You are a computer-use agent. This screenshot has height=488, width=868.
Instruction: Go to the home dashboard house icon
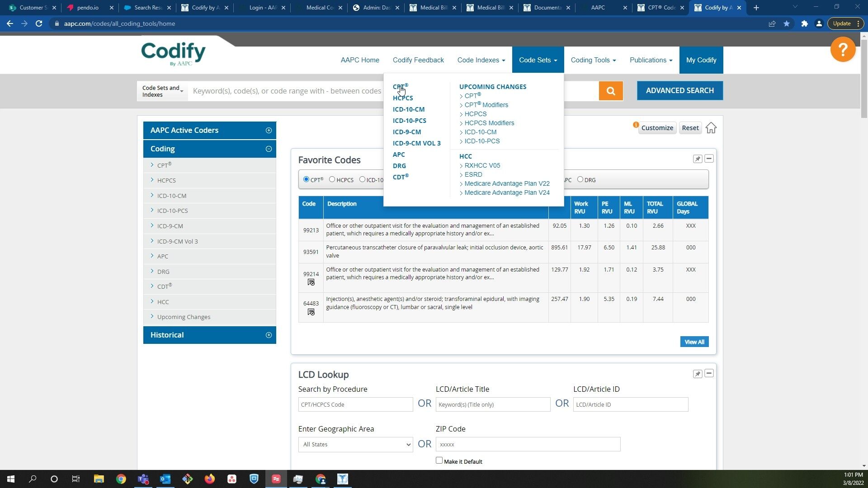point(711,128)
